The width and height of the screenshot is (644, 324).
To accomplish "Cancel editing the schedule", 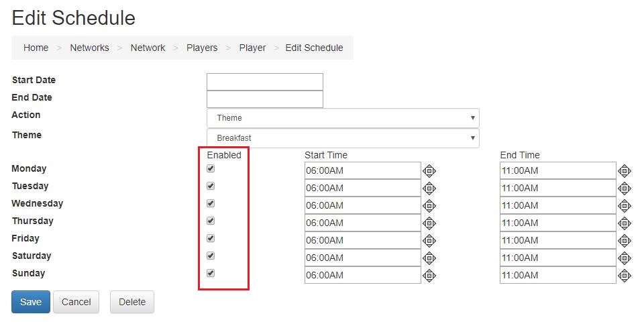I will [76, 302].
